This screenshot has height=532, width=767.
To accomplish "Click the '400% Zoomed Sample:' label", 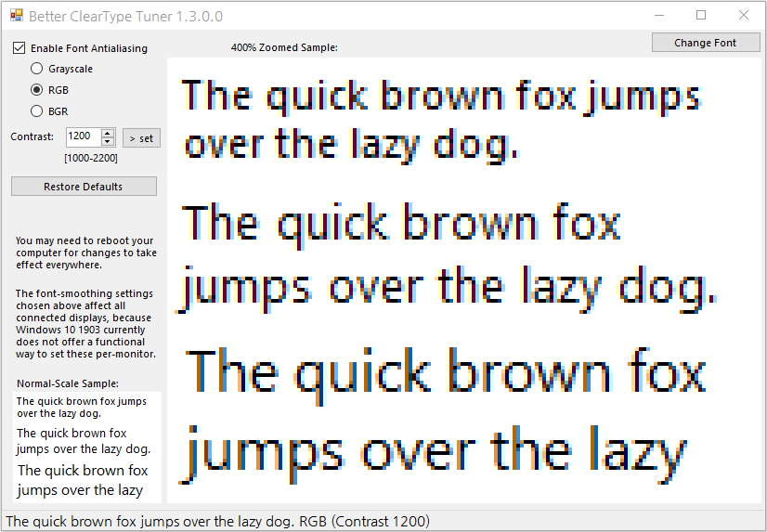I will click(x=284, y=47).
